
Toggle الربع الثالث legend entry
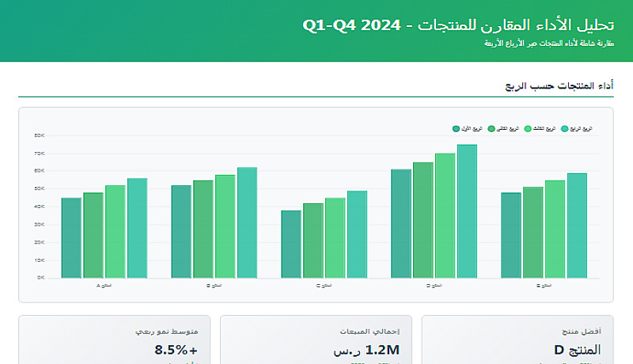tap(528, 128)
